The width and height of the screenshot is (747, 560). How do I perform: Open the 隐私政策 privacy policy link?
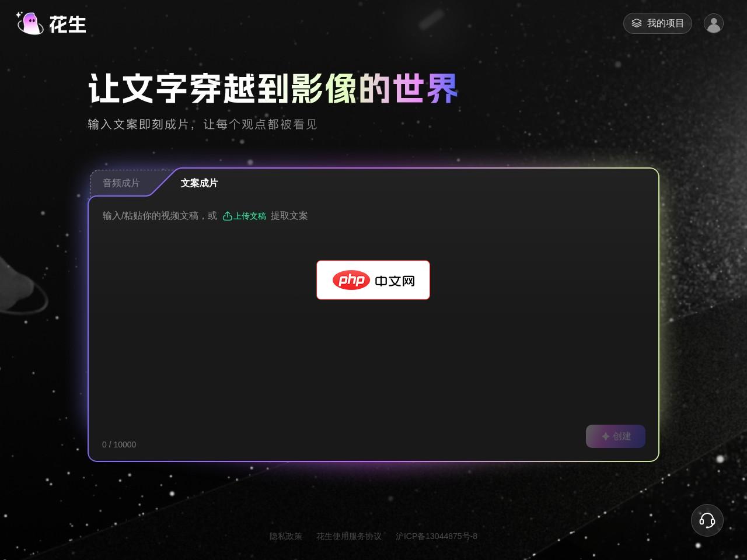click(286, 536)
